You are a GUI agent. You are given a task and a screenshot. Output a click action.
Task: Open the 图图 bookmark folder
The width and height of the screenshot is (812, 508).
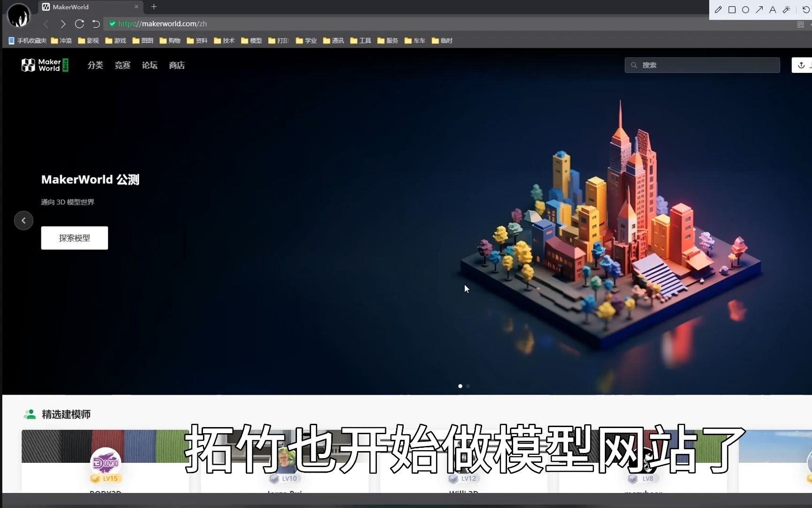143,40
